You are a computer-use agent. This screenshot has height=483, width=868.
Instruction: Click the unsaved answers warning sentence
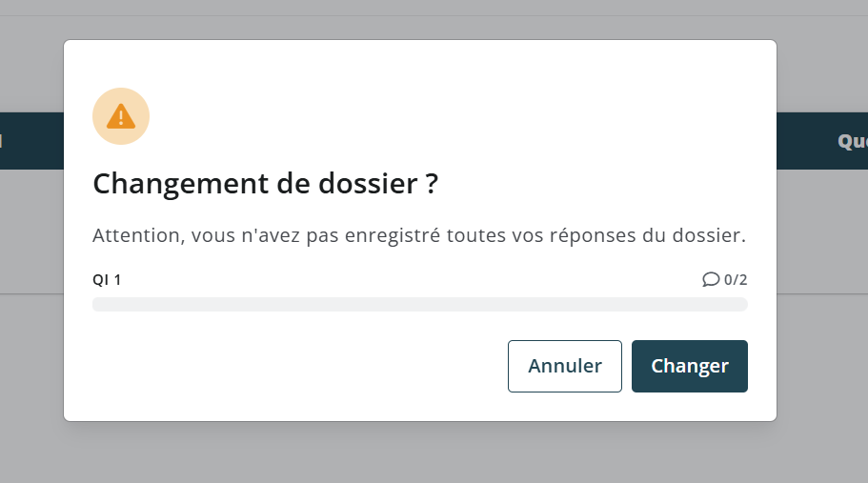[x=419, y=235]
